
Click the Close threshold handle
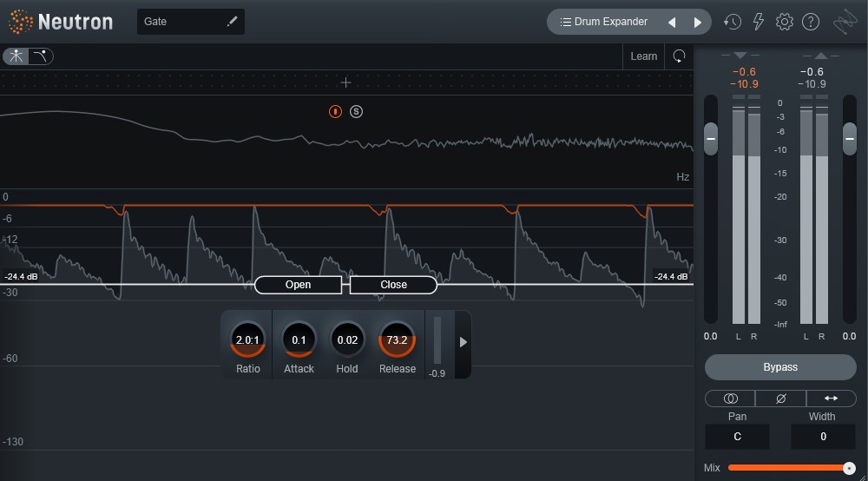(x=393, y=285)
